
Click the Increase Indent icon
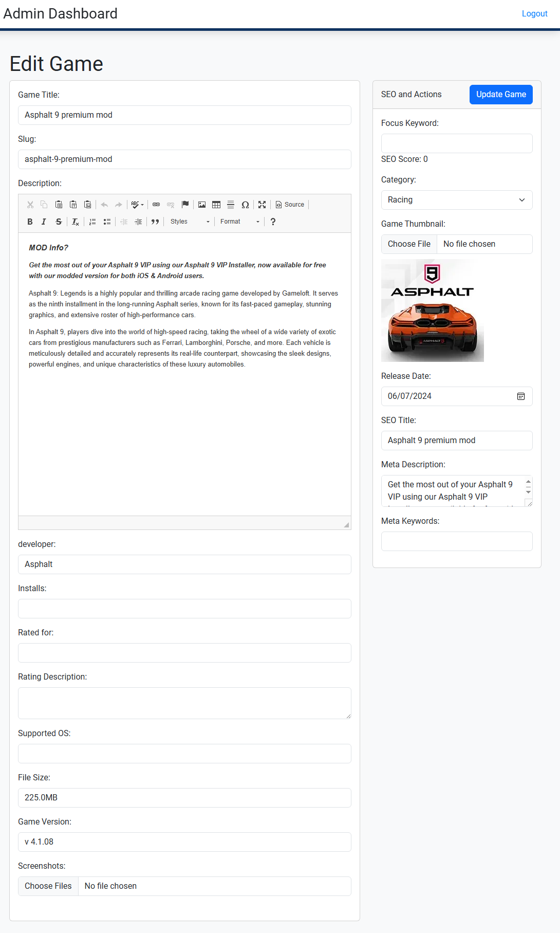pos(138,222)
